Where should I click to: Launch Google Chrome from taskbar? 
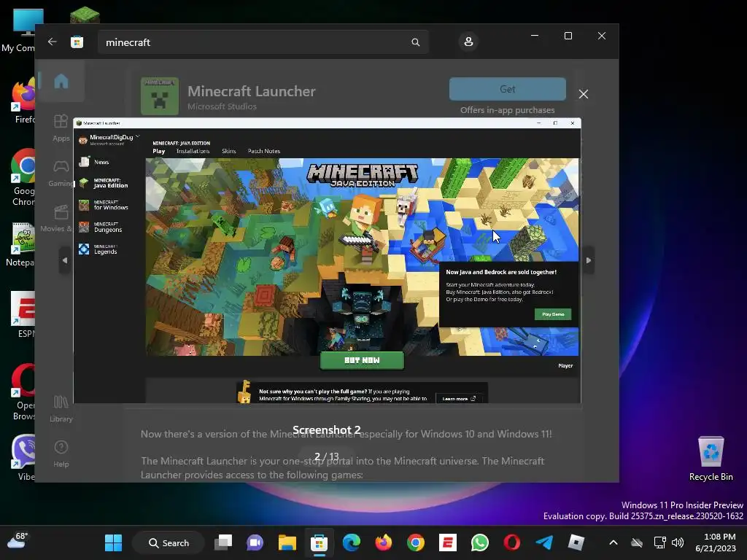pos(415,542)
